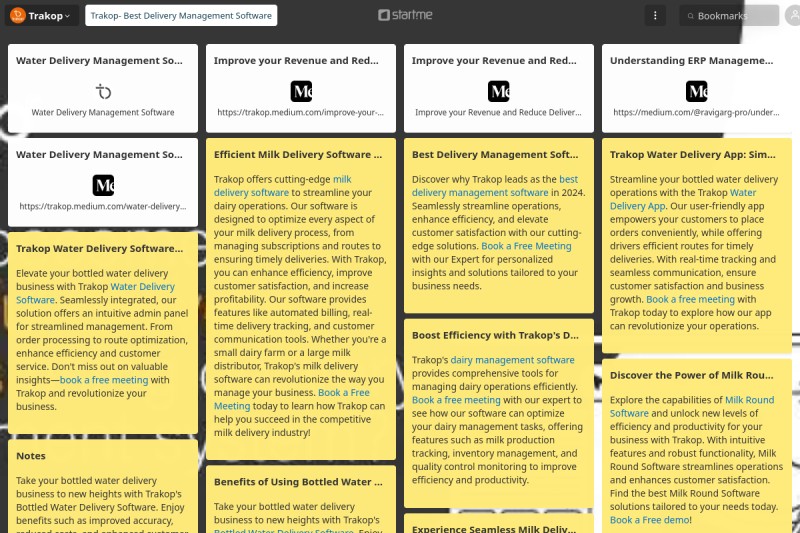This screenshot has width=800, height=533.
Task: Click the Bookmarks search field
Action: [x=729, y=16]
